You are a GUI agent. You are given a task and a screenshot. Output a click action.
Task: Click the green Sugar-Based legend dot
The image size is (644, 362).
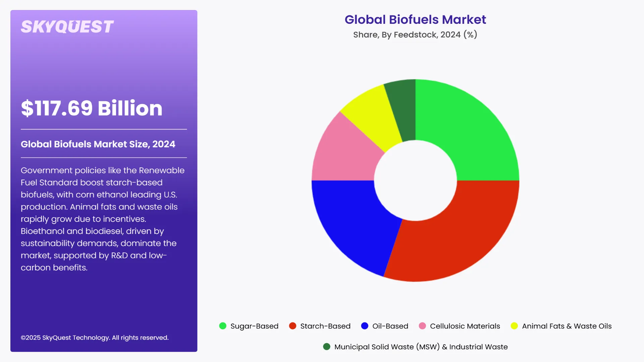223,326
